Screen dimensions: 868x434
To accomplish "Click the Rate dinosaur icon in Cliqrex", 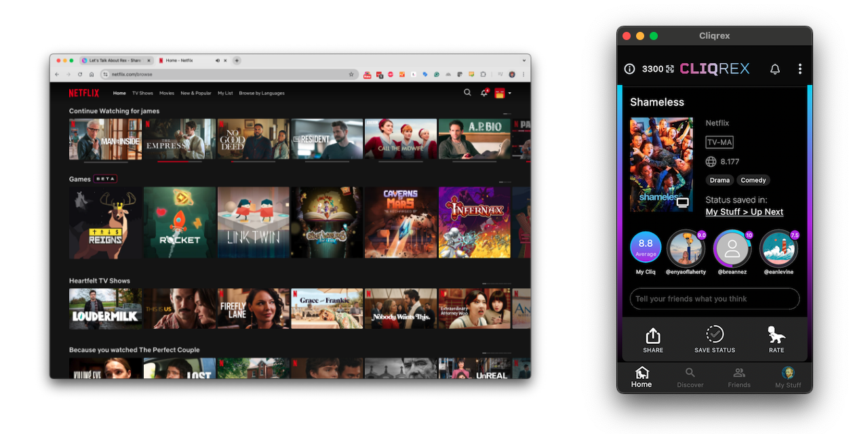I will coord(776,335).
